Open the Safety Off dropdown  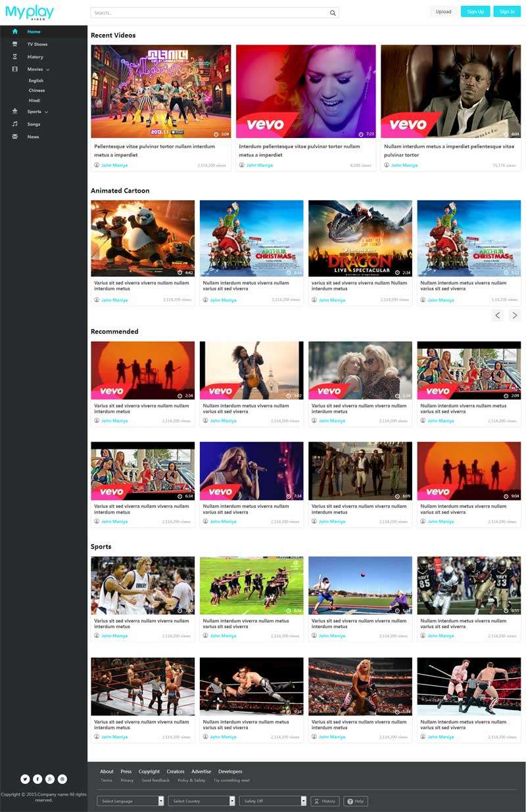(x=272, y=801)
